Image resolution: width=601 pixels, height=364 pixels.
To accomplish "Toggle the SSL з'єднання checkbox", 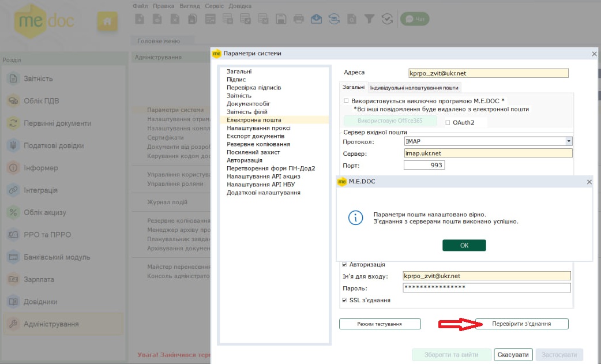I will (x=345, y=301).
